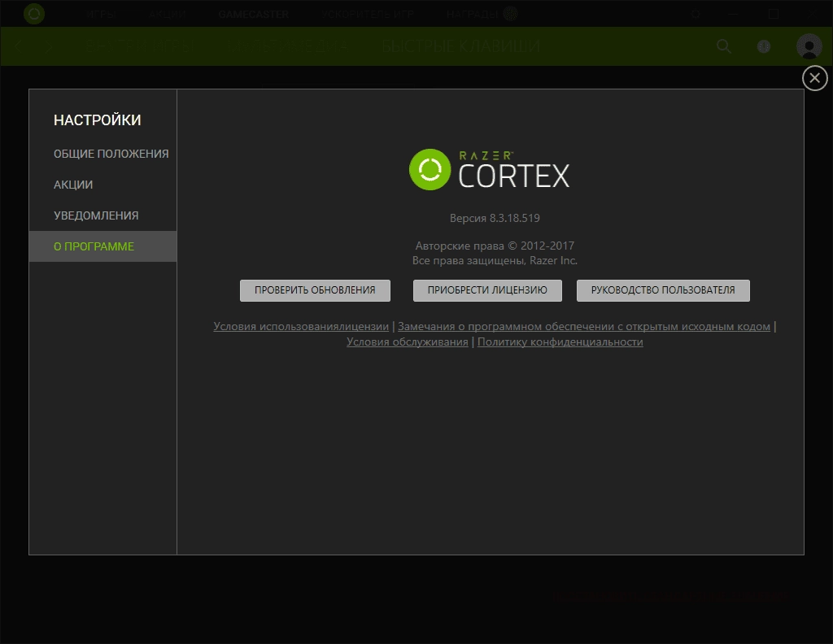The height and width of the screenshot is (644, 833).
Task: Click the round icon left of the avatar
Action: tap(763, 46)
